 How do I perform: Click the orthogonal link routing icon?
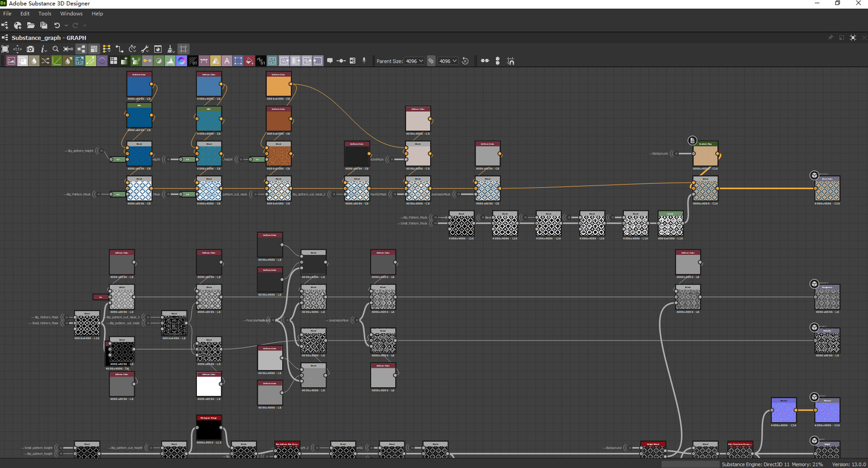[x=119, y=49]
